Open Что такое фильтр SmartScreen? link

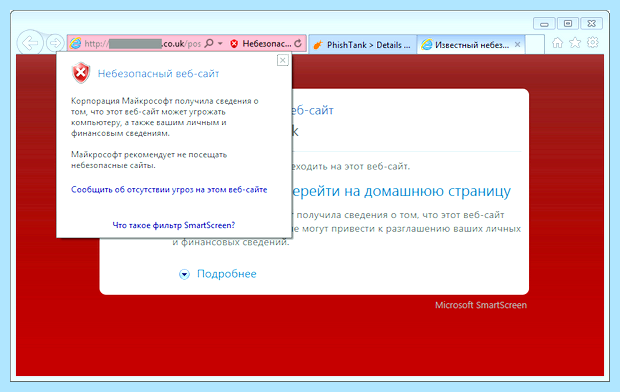coord(174,225)
